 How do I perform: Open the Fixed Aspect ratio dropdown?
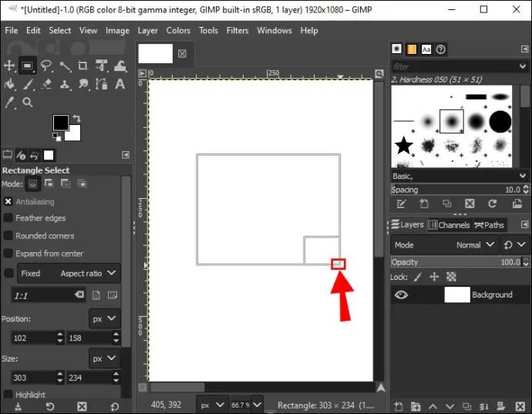(x=69, y=273)
